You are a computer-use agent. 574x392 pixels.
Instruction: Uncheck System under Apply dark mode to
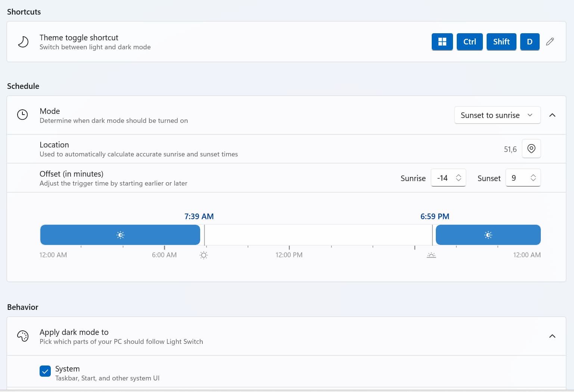click(45, 371)
